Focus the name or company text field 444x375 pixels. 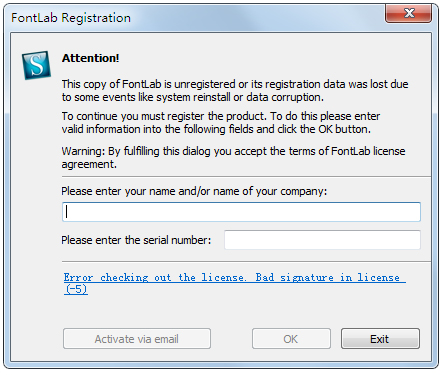[x=241, y=212]
